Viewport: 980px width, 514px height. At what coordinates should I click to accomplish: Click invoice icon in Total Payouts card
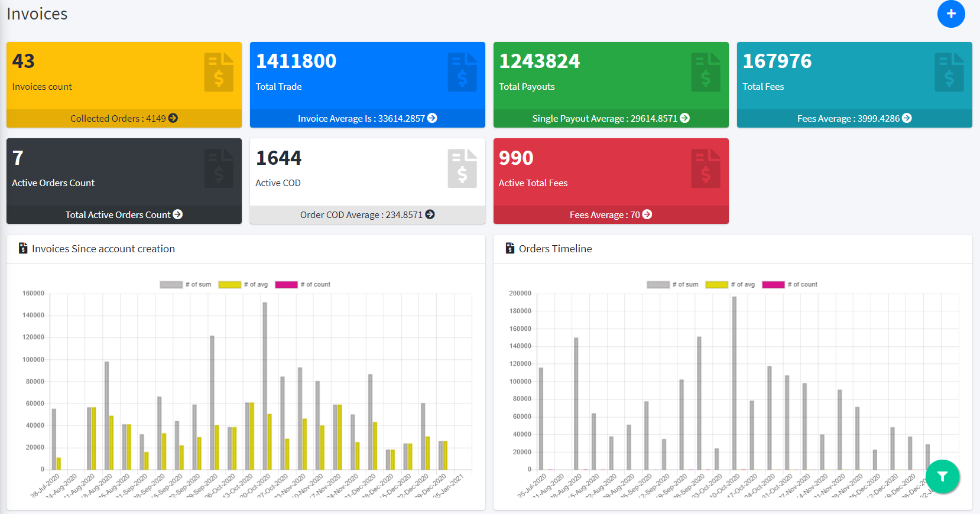[706, 72]
